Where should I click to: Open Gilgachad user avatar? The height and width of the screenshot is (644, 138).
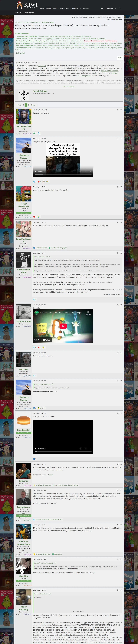[24, 471]
